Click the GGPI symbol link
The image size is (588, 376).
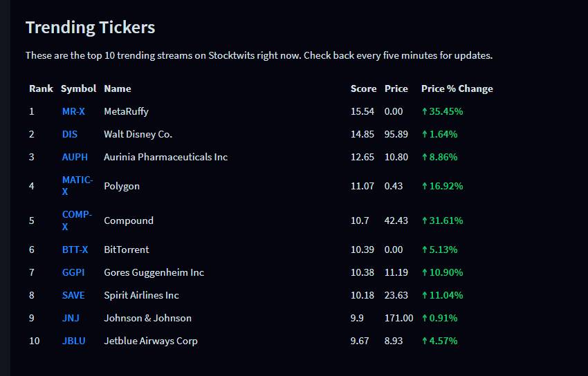[x=73, y=272]
